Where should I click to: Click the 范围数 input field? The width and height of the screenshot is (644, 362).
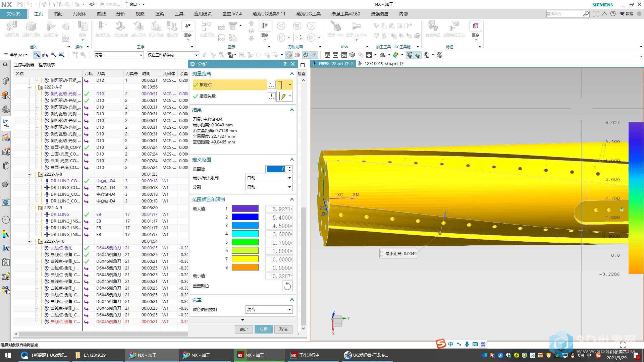click(276, 169)
